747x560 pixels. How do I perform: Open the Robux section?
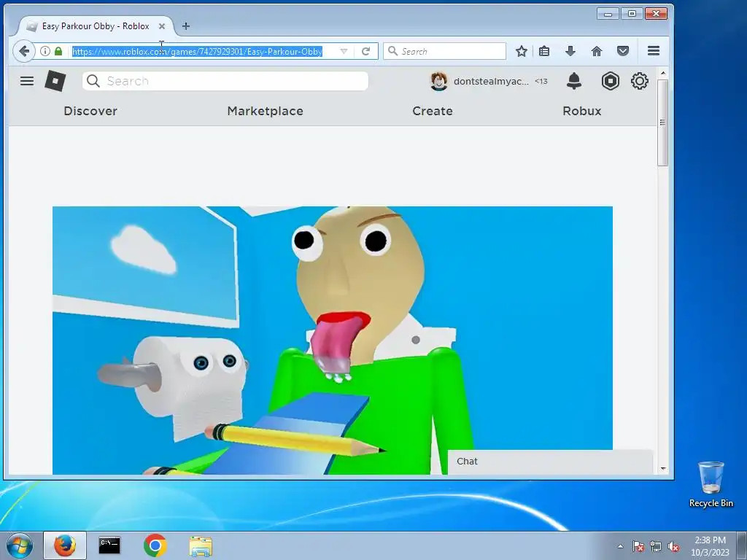[581, 111]
